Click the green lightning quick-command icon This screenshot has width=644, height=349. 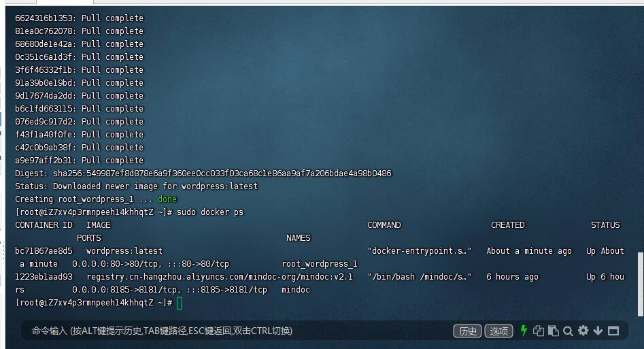click(524, 331)
